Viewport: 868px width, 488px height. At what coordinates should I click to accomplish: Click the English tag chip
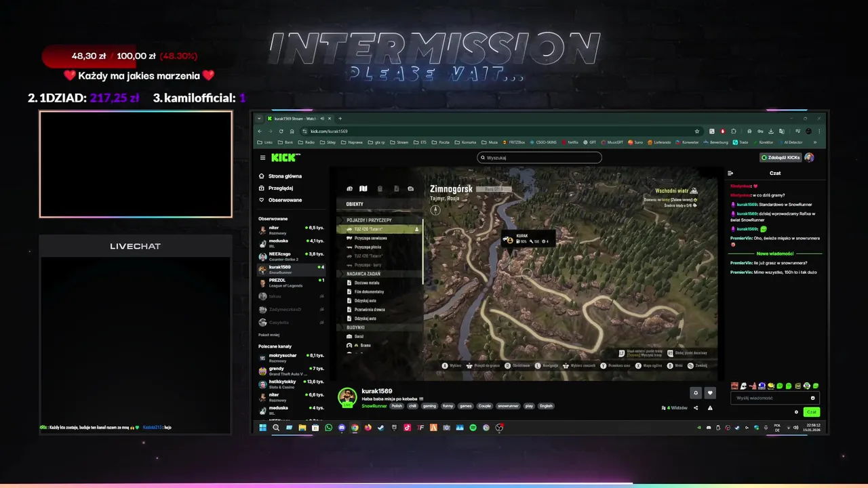(x=546, y=406)
